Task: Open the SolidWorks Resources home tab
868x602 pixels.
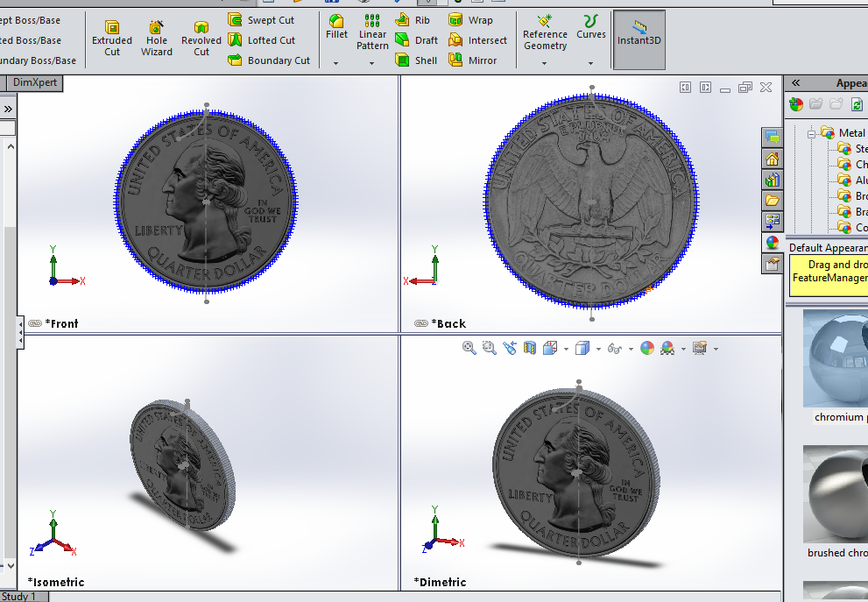Action: [772, 159]
